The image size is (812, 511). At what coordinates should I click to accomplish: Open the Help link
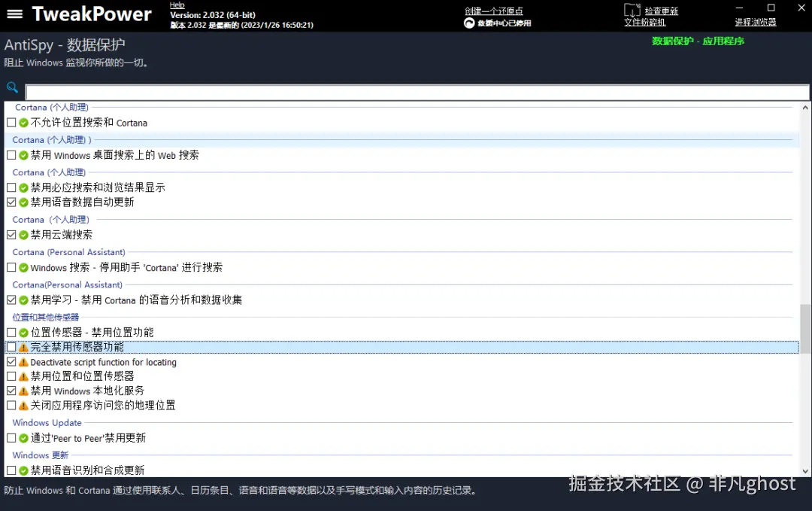(177, 5)
